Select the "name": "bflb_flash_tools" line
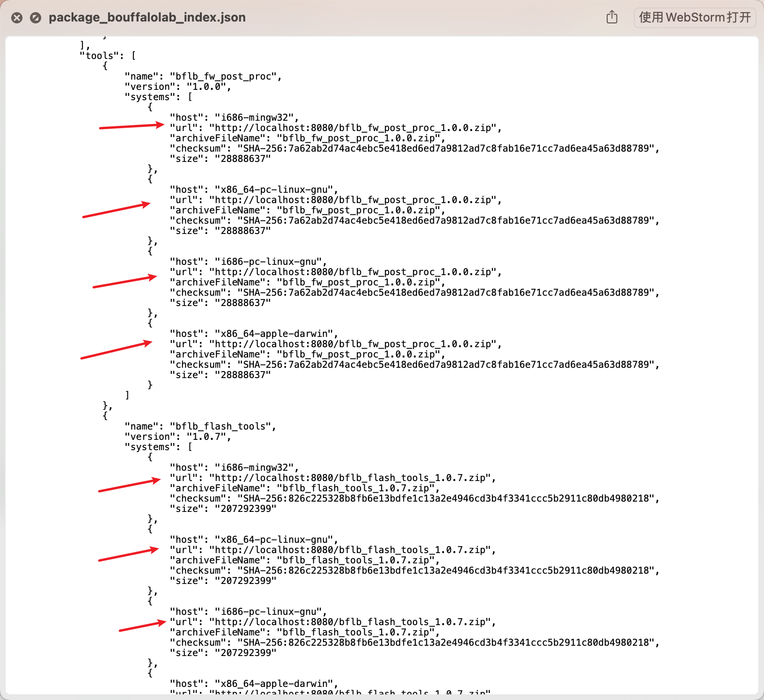 (200, 426)
